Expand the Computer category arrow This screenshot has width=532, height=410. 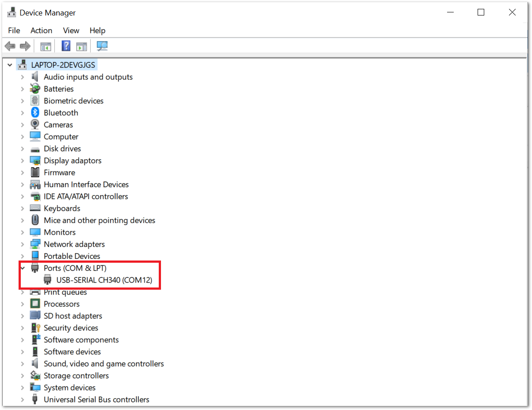click(x=23, y=137)
